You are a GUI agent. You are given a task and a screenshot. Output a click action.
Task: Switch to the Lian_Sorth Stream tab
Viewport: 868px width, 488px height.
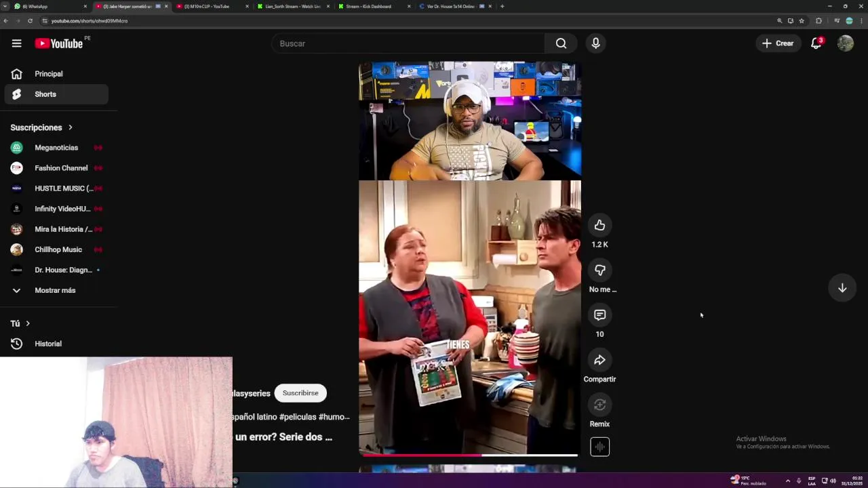[x=292, y=6]
